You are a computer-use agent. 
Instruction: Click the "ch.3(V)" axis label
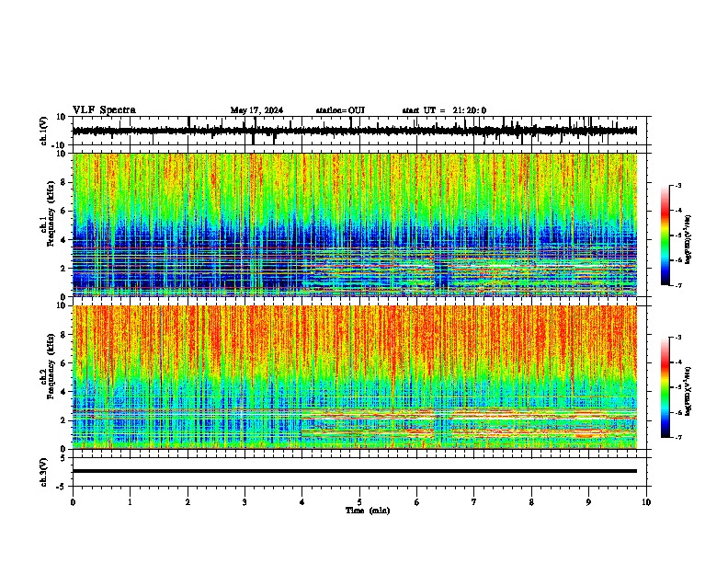click(43, 472)
